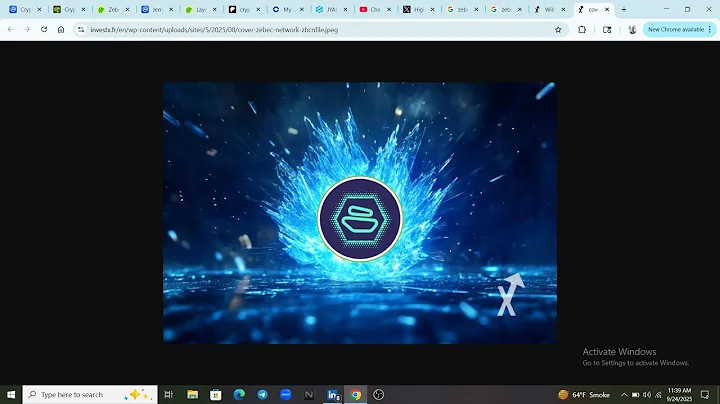Screen dimensions: 720x404
Task: Open the 64°F Smoke weather widget
Action: click(x=584, y=394)
